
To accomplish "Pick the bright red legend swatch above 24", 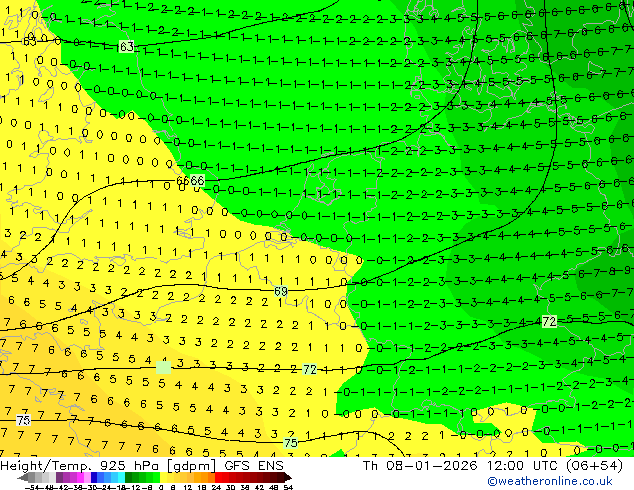I will tap(218, 477).
